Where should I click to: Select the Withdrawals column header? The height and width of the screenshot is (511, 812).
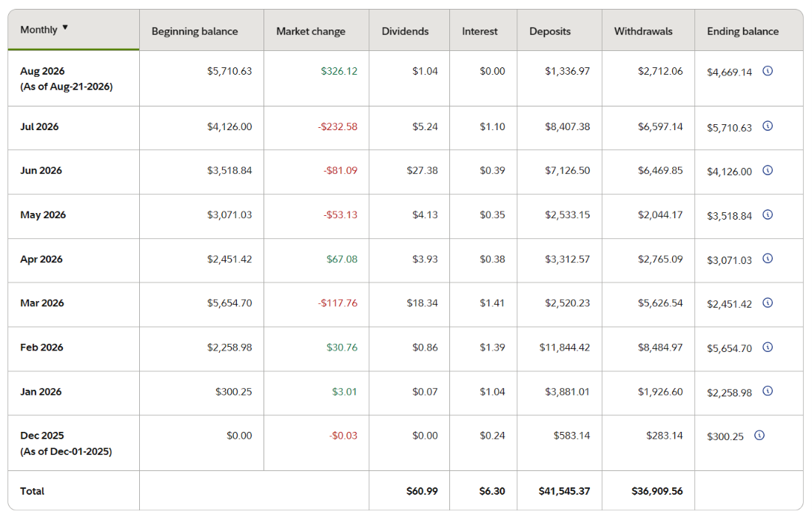[x=643, y=31]
